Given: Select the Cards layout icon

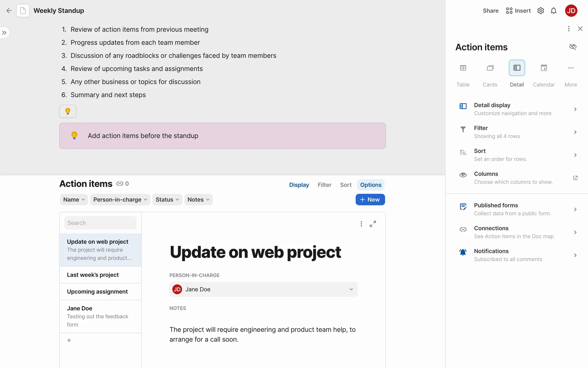Looking at the screenshot, I should (x=490, y=68).
